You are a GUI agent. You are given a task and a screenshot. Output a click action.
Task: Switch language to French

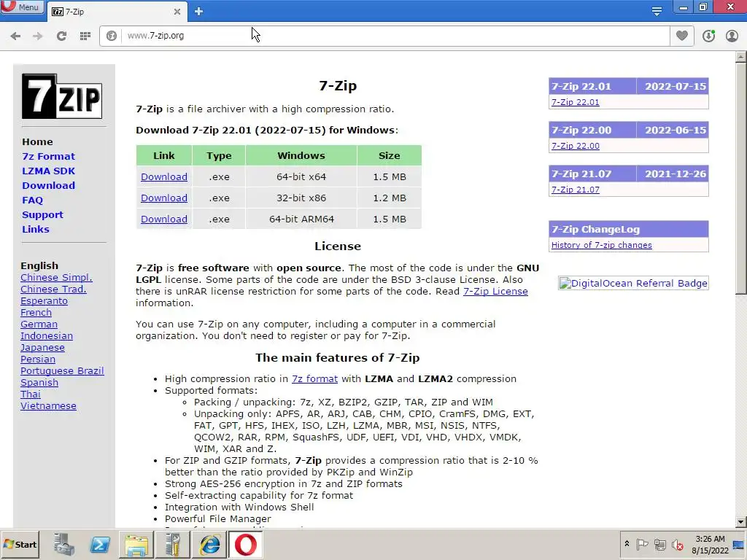point(36,312)
